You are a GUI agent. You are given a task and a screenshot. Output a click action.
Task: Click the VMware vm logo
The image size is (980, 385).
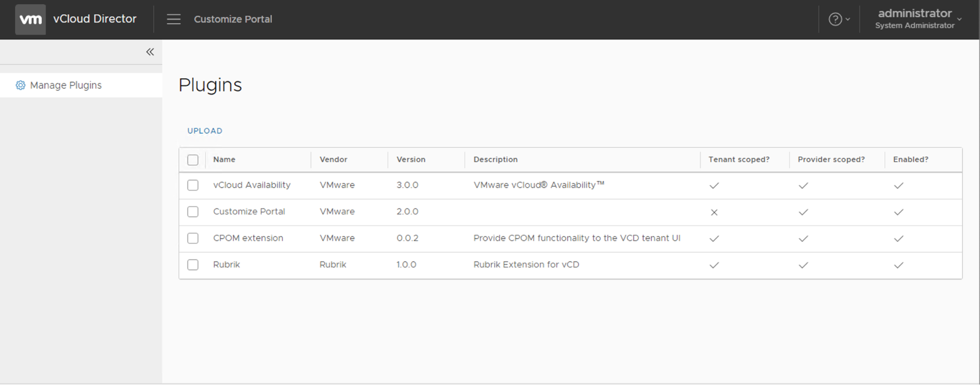point(30,20)
